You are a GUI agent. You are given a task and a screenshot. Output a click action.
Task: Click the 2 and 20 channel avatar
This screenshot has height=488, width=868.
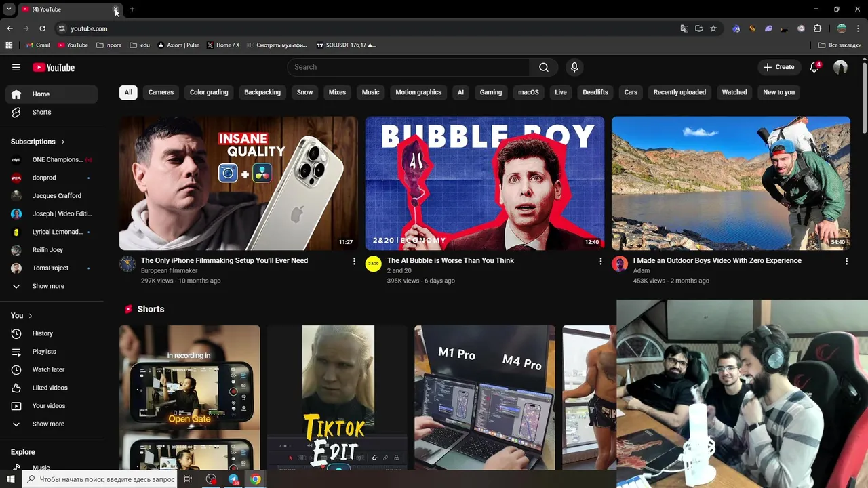(x=374, y=264)
